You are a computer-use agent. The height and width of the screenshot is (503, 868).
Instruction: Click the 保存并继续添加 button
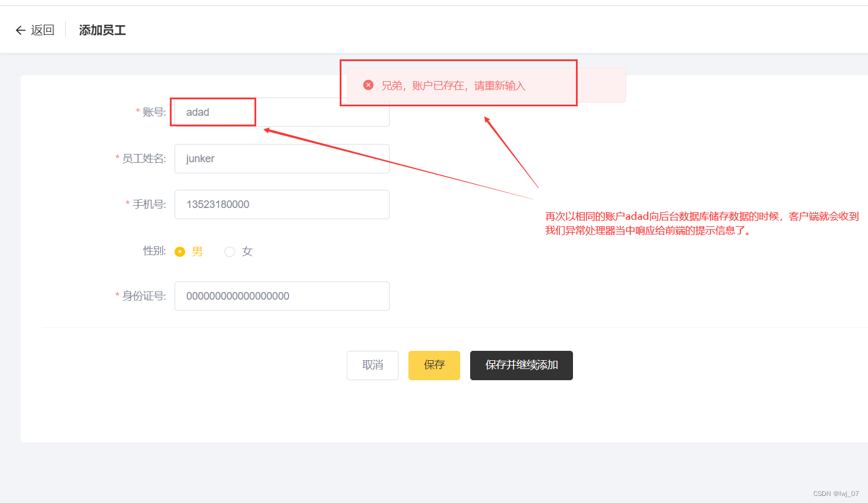point(521,365)
